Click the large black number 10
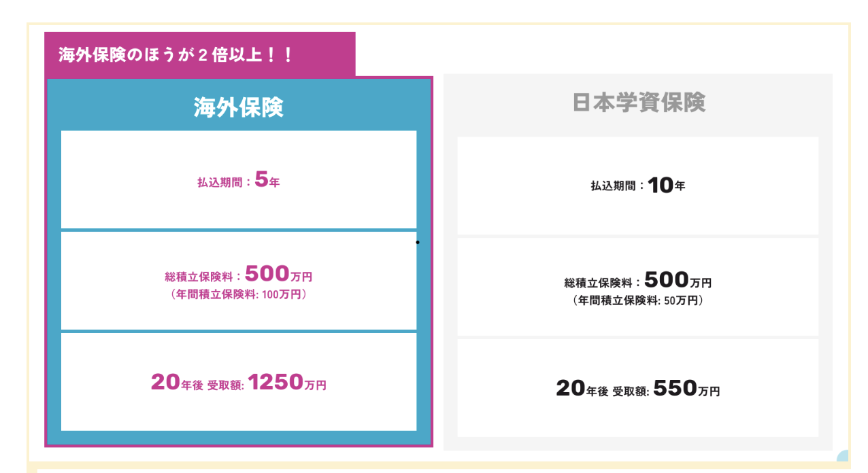868x473 pixels. (660, 186)
